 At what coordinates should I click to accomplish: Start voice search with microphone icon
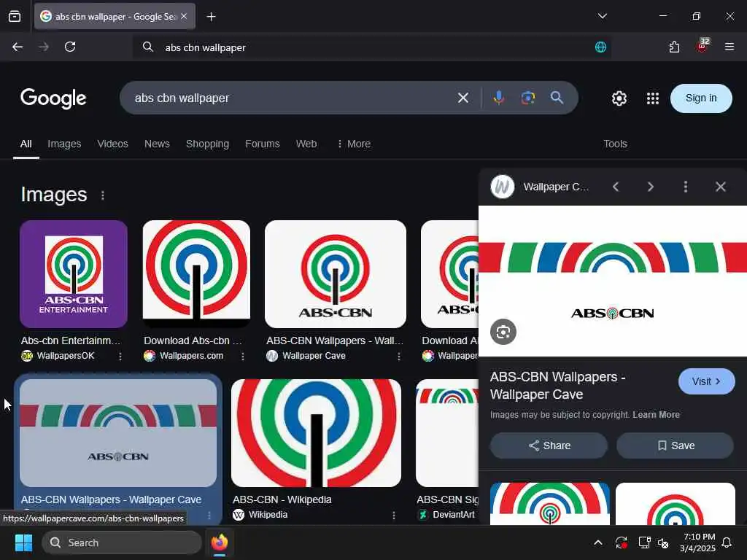(x=499, y=98)
